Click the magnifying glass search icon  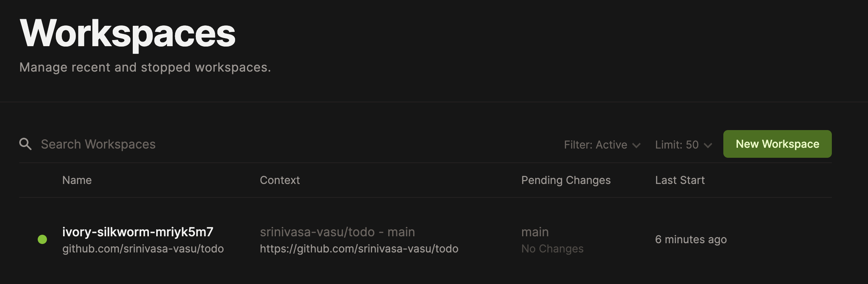(25, 144)
